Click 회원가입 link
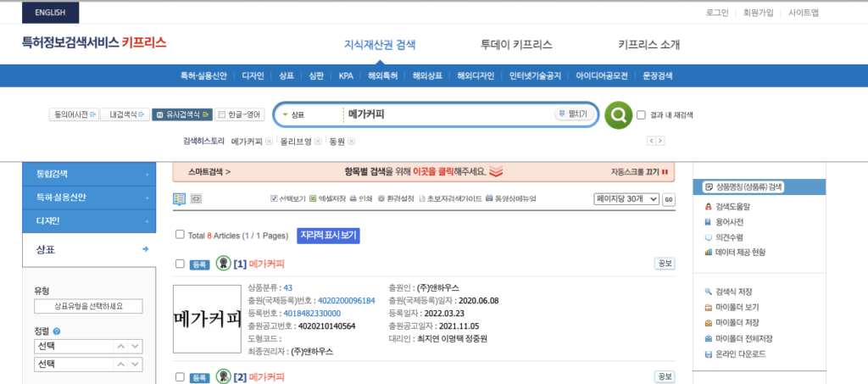The image size is (868, 384). click(x=758, y=13)
